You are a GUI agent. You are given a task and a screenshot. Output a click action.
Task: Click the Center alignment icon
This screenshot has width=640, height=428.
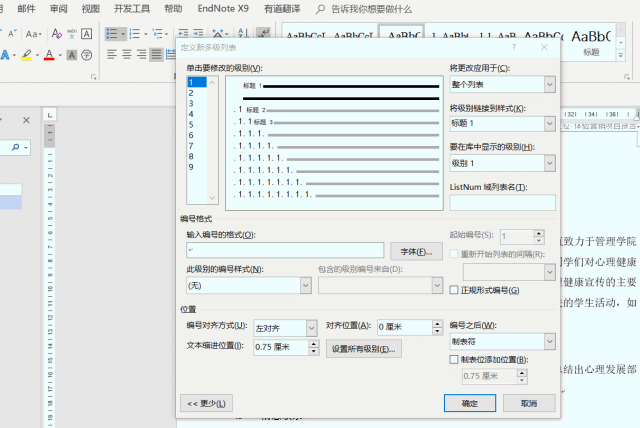(x=127, y=54)
